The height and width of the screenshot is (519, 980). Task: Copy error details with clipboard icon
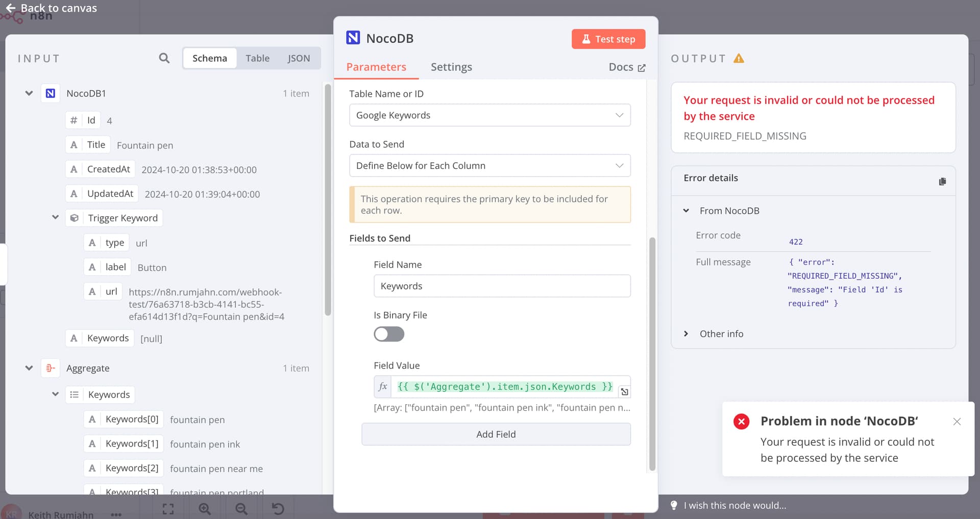tap(942, 181)
